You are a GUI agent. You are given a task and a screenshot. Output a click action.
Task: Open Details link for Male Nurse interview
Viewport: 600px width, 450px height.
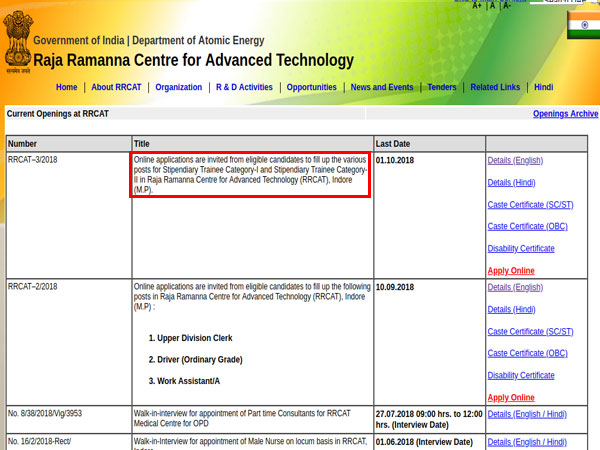(527, 442)
